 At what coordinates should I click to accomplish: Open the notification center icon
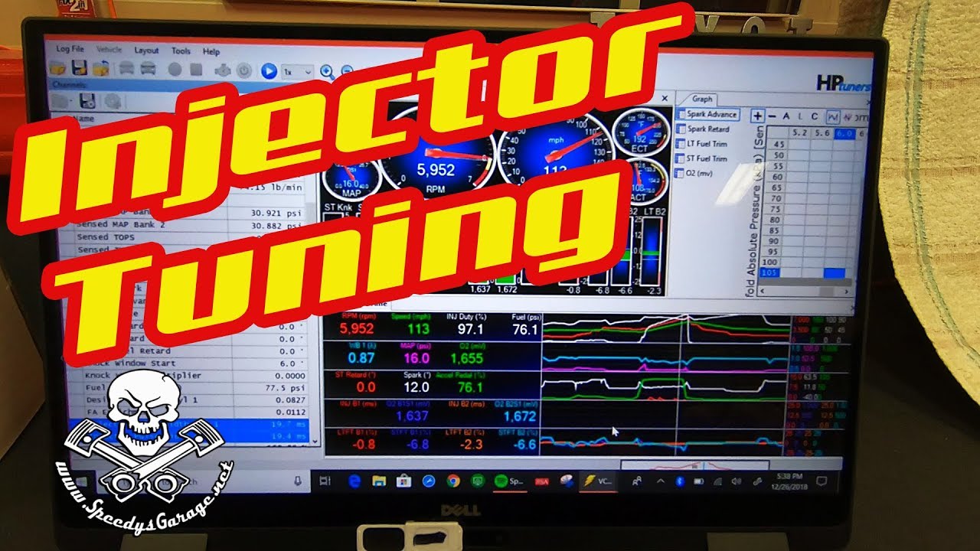(x=821, y=481)
